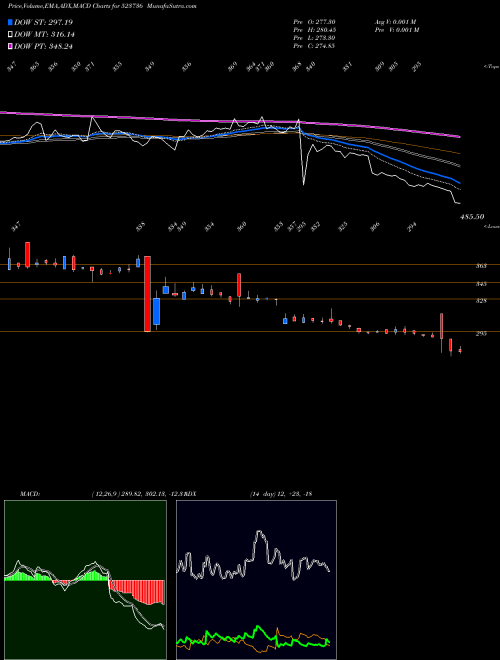Click the 328 price level label
This screenshot has height=660, width=500.
pyautogui.click(x=481, y=301)
